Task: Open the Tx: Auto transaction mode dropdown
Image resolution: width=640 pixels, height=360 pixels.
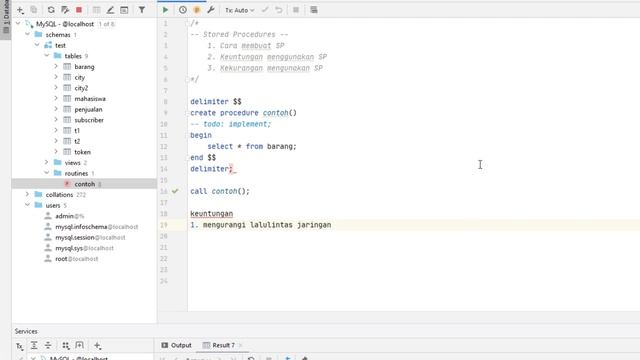Action: (240, 10)
